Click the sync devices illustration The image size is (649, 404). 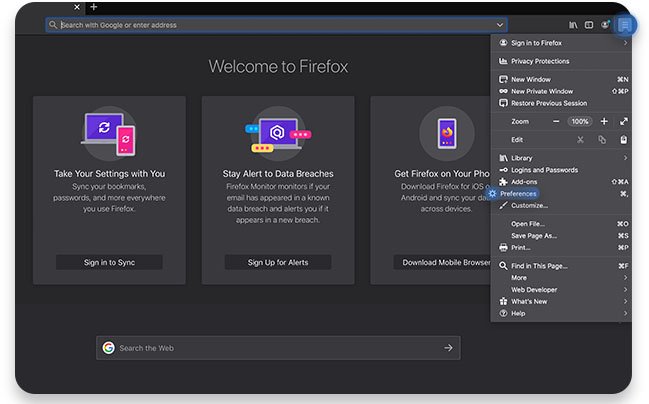tap(109, 133)
